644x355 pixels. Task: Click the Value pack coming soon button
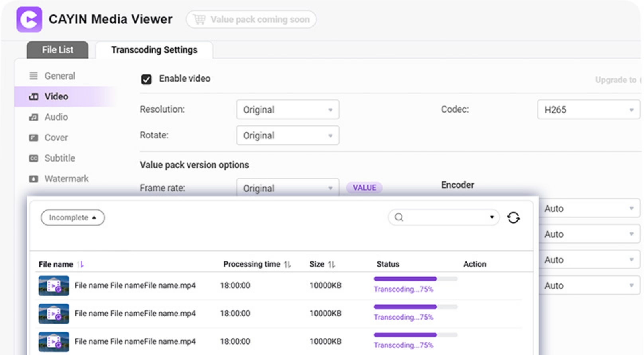click(251, 20)
